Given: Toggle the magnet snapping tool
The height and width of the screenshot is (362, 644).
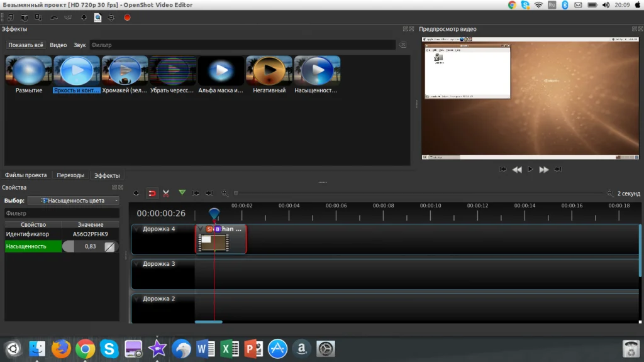Looking at the screenshot, I should (x=152, y=194).
